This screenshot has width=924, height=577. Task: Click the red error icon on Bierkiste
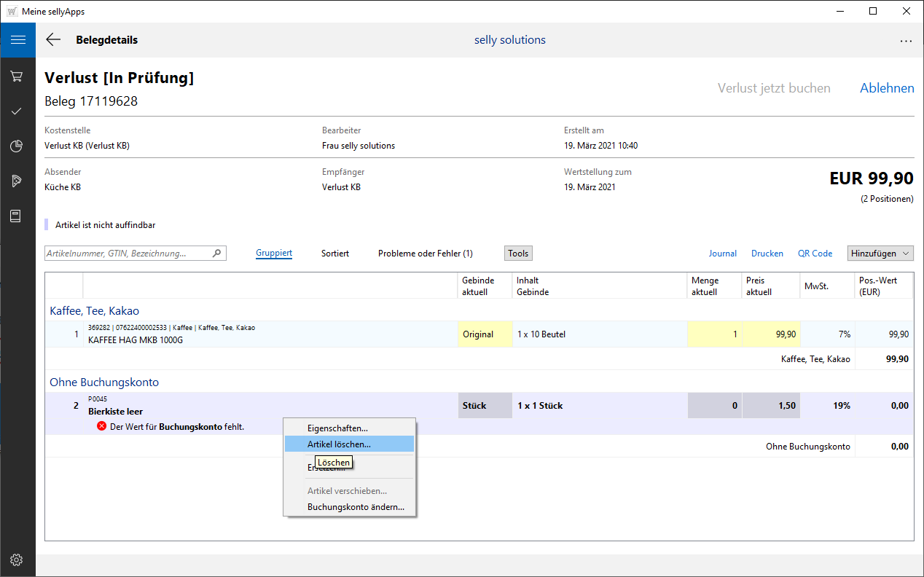click(102, 426)
